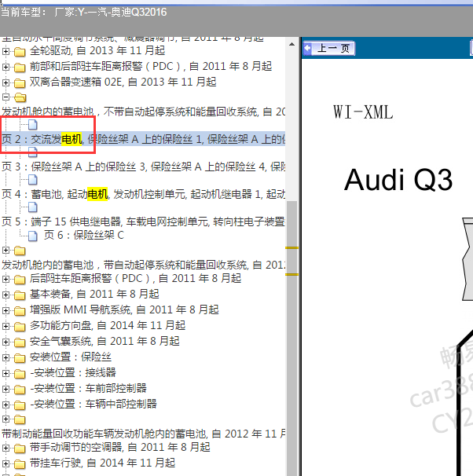Select 全轮驱动, 自 2013 年 11 月起 label
The height and width of the screenshot is (476, 473).
(x=97, y=50)
